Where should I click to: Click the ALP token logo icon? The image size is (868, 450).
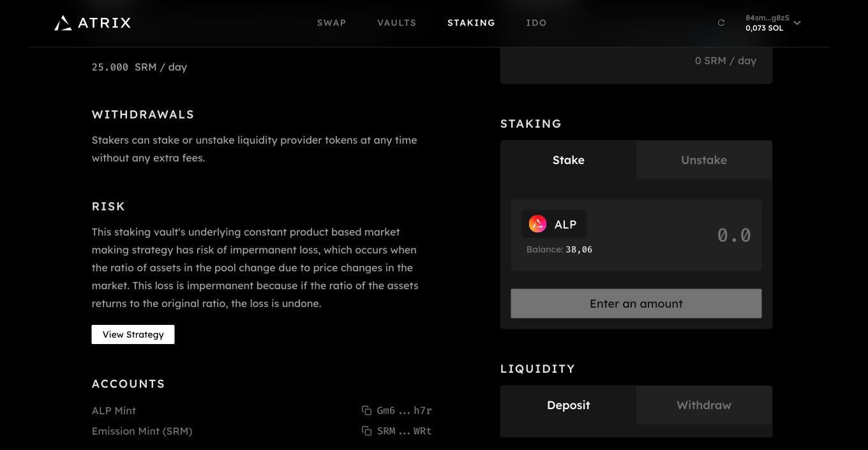coord(538,224)
